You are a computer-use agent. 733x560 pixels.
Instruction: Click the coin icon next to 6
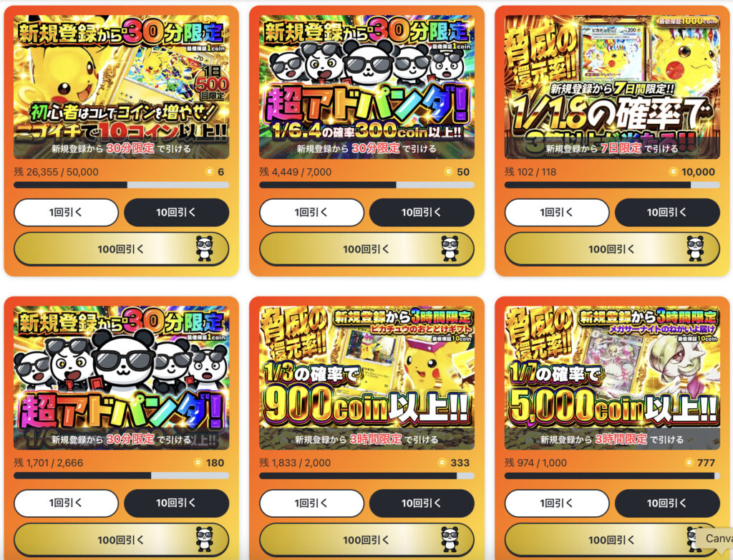tap(210, 172)
